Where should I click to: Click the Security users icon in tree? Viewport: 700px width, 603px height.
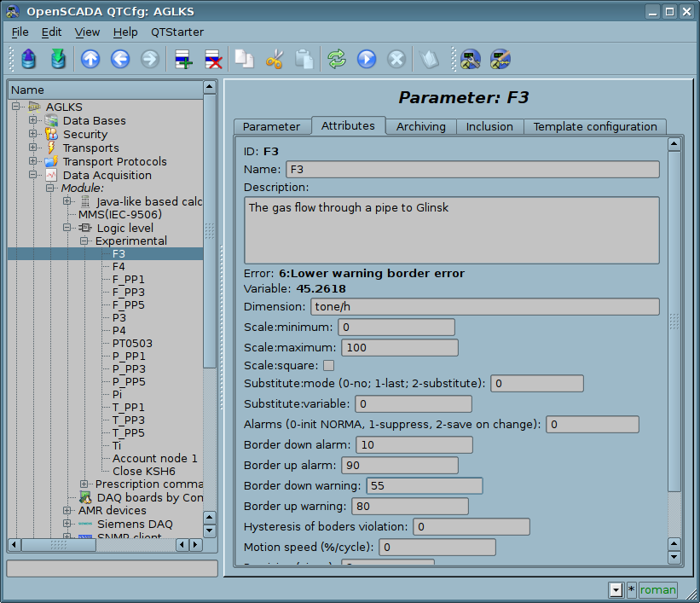point(51,134)
